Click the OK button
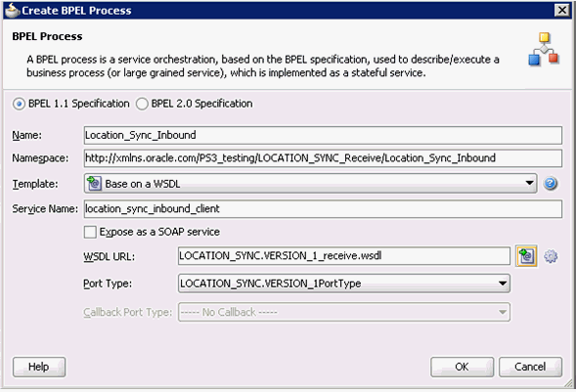The image size is (576, 392). [462, 367]
